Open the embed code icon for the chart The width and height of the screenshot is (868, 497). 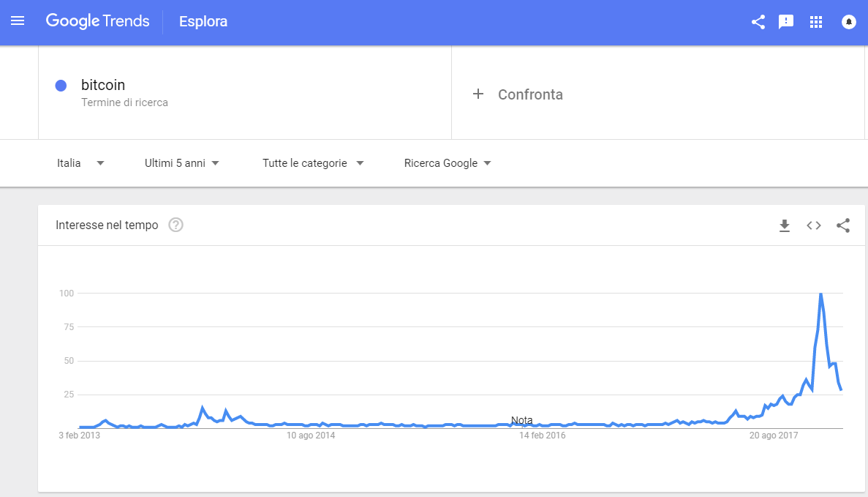click(813, 225)
